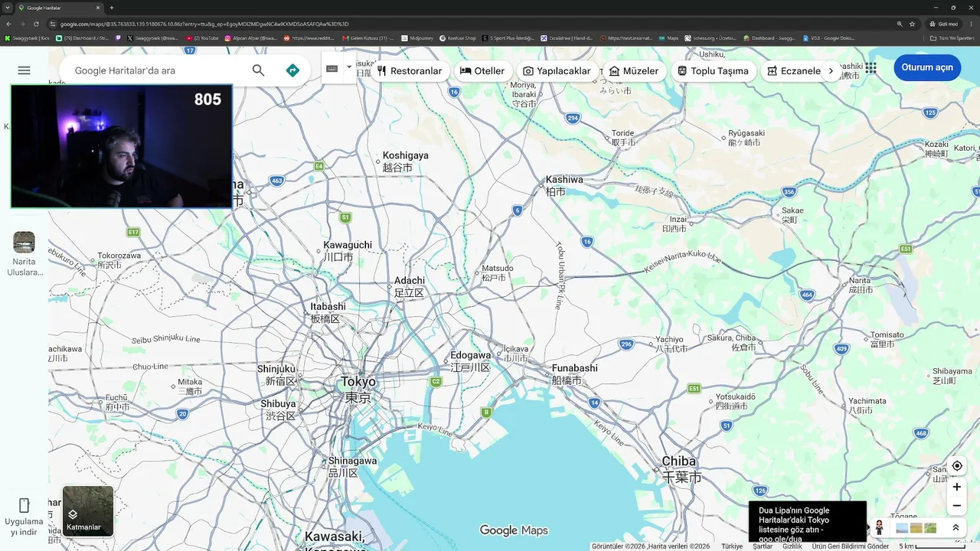
Task: Click the Oturum açın sign-in button
Action: (x=927, y=67)
